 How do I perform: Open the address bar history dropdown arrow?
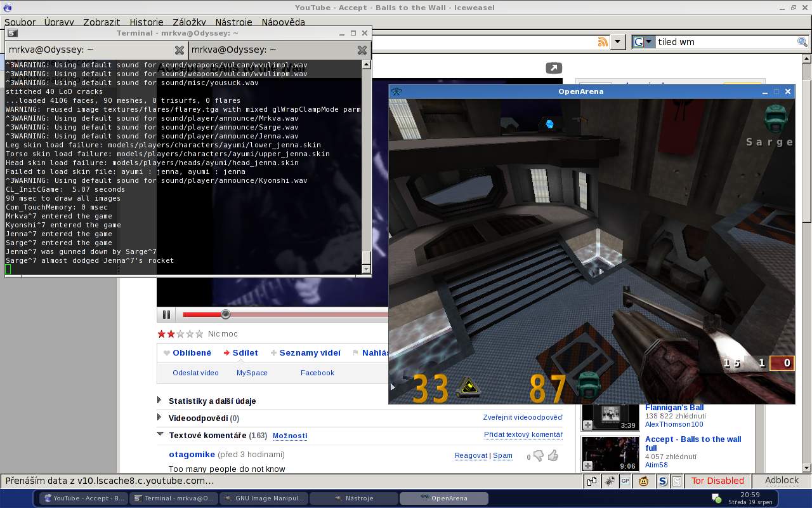[x=618, y=42]
